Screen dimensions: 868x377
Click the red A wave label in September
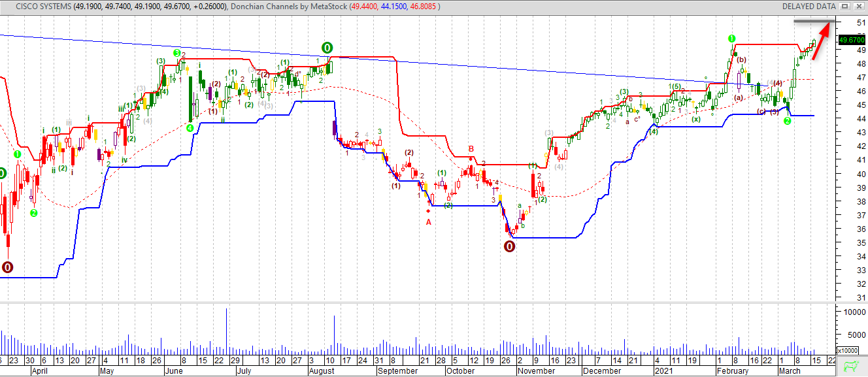(429, 222)
